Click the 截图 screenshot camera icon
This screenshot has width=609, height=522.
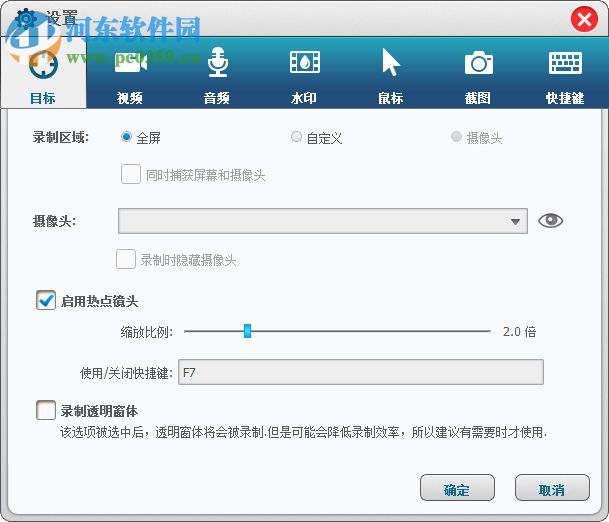(x=478, y=63)
